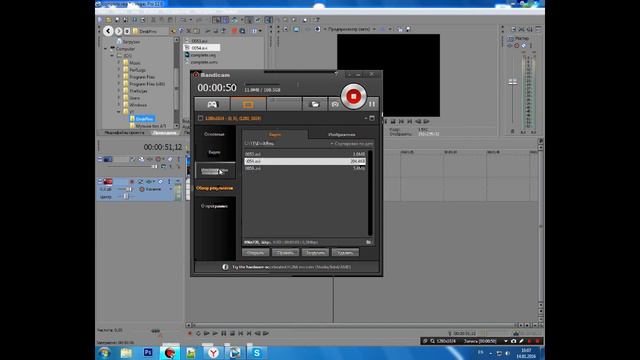Viewport: 640px width, 360px height.
Task: Select PerfLogs folder in explorer tree
Action: coord(137,70)
